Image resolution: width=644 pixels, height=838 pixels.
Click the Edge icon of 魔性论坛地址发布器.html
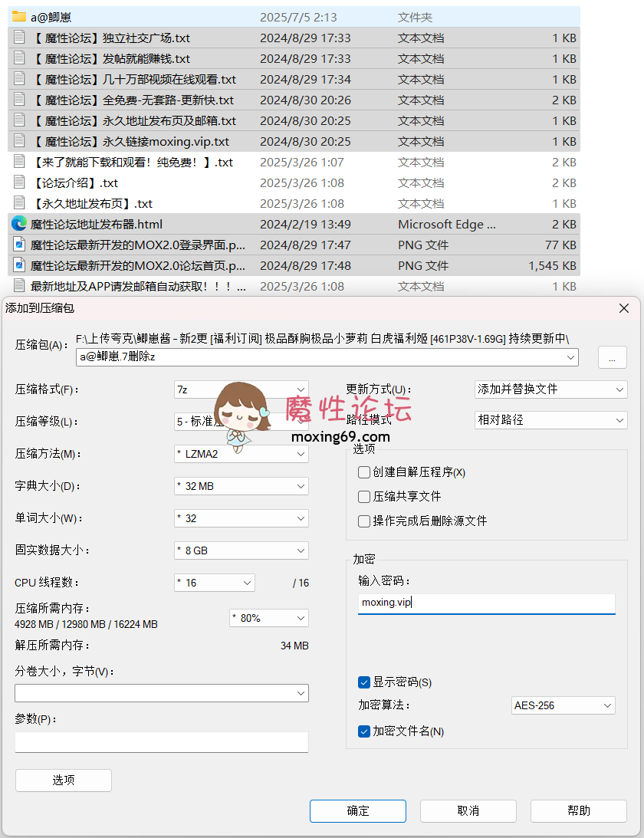pos(19,223)
